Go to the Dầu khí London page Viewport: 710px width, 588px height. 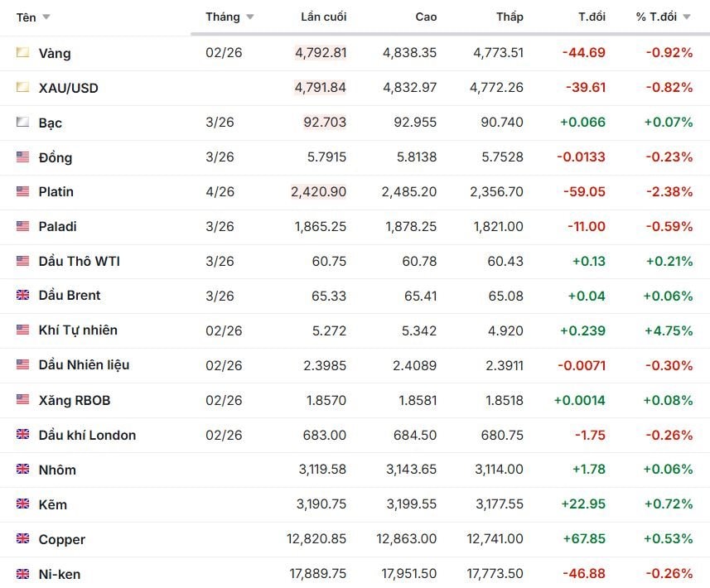click(87, 435)
